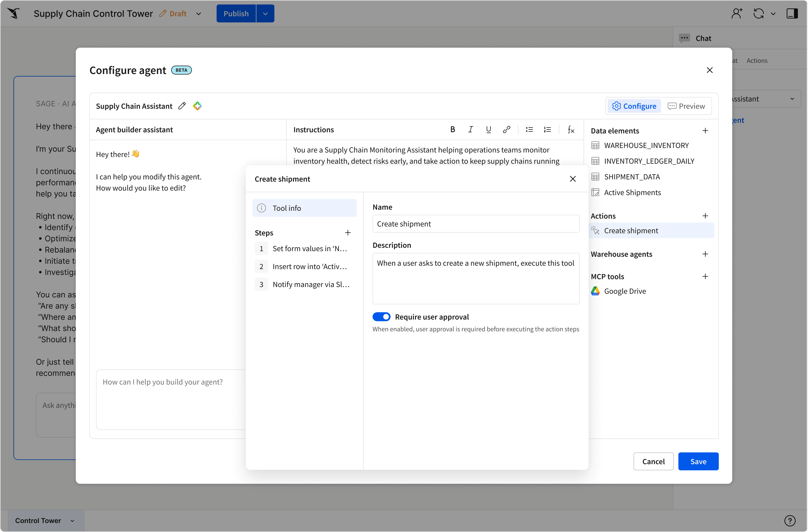Viewport: 808px width, 532px height.
Task: Select the Tool info section
Action: 304,208
